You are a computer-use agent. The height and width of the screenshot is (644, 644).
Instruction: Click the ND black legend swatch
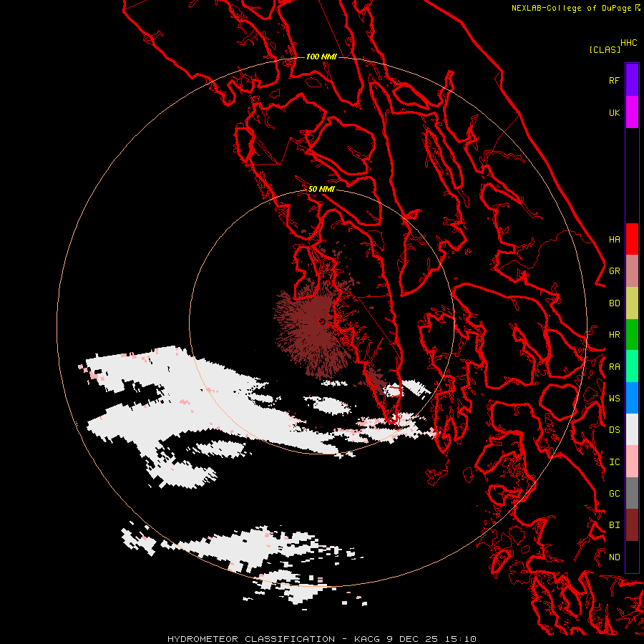click(632, 557)
